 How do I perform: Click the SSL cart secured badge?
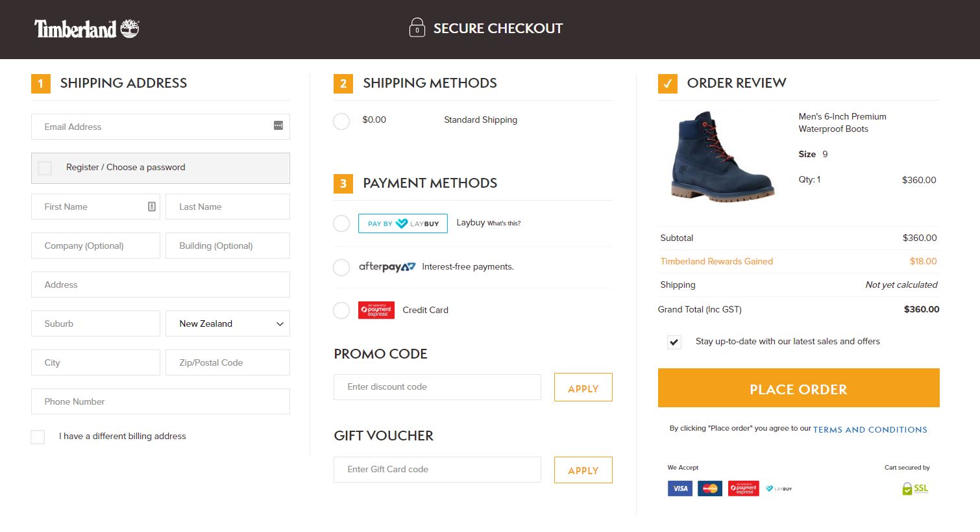[x=916, y=488]
